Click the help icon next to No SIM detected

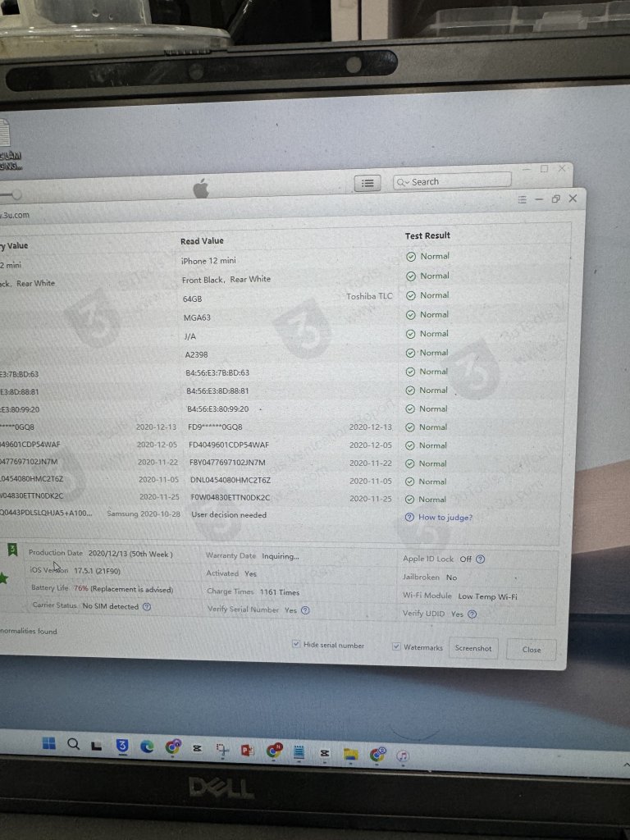(x=147, y=606)
